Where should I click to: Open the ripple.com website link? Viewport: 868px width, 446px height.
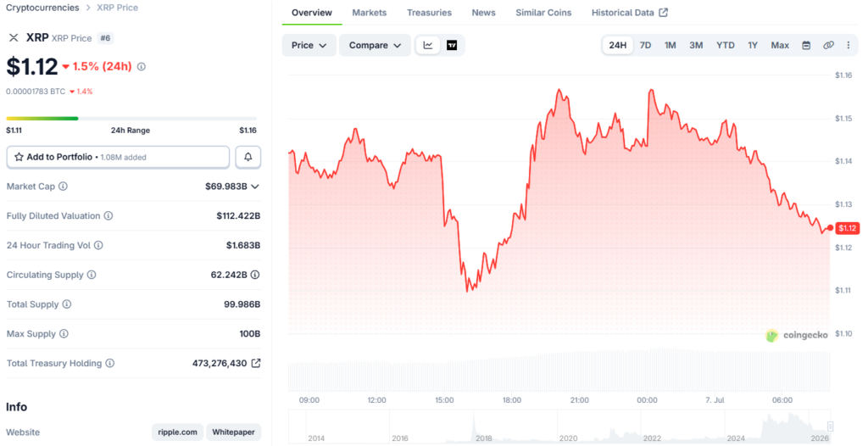tap(177, 432)
